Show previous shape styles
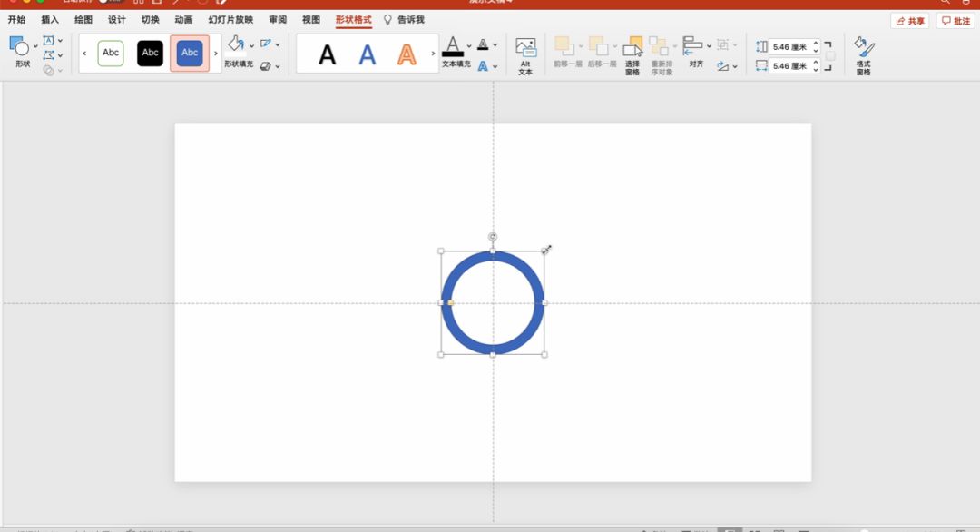 84,54
